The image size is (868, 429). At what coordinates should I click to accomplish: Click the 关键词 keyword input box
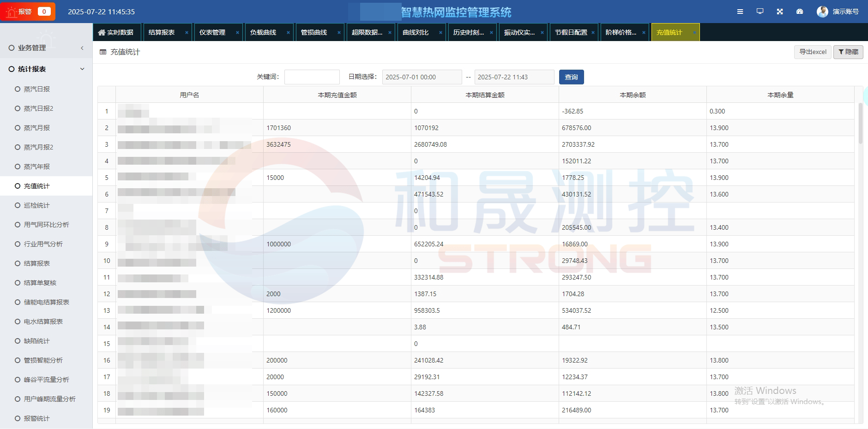(312, 77)
